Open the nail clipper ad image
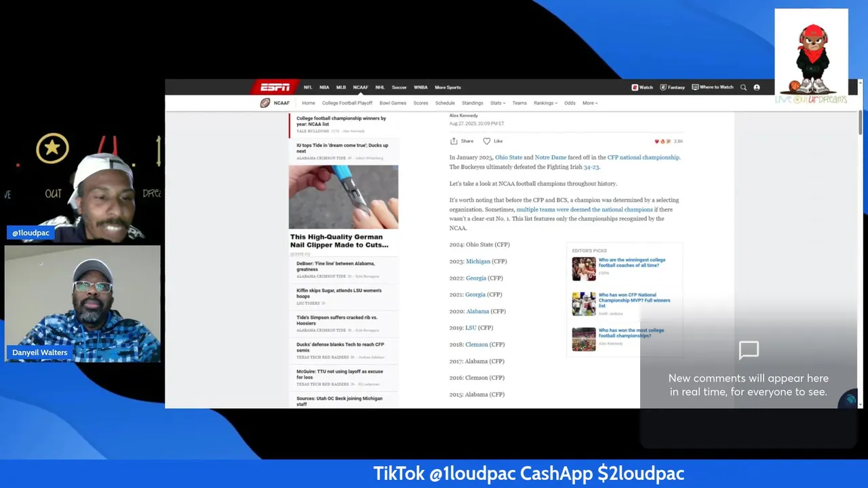This screenshot has width=868, height=488. pos(343,197)
